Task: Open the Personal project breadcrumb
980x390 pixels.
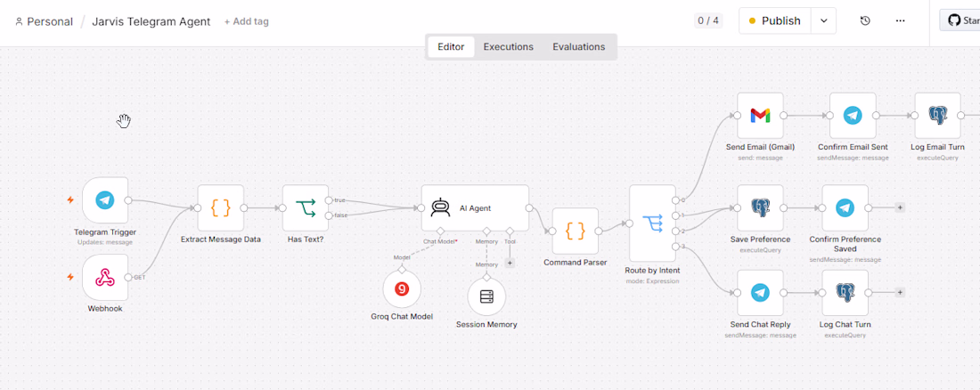Action: [x=44, y=21]
